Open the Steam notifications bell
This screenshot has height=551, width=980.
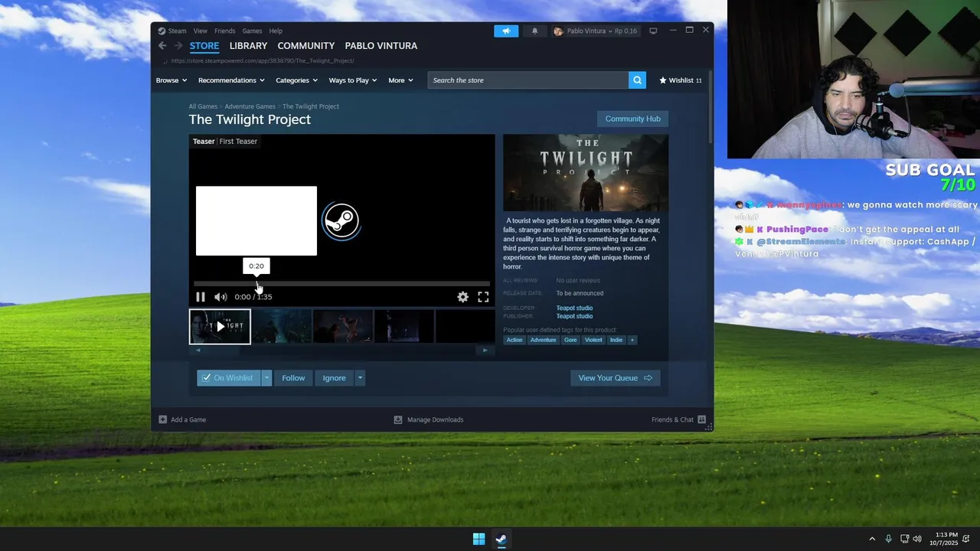(534, 31)
